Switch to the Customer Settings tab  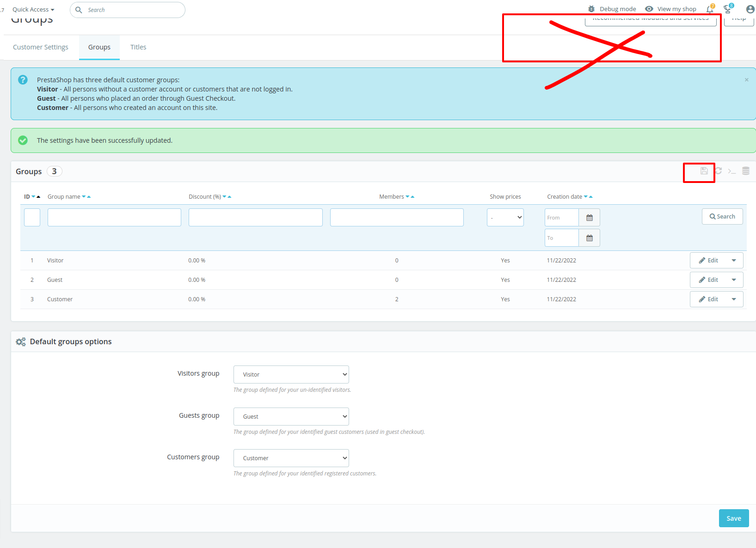[41, 47]
